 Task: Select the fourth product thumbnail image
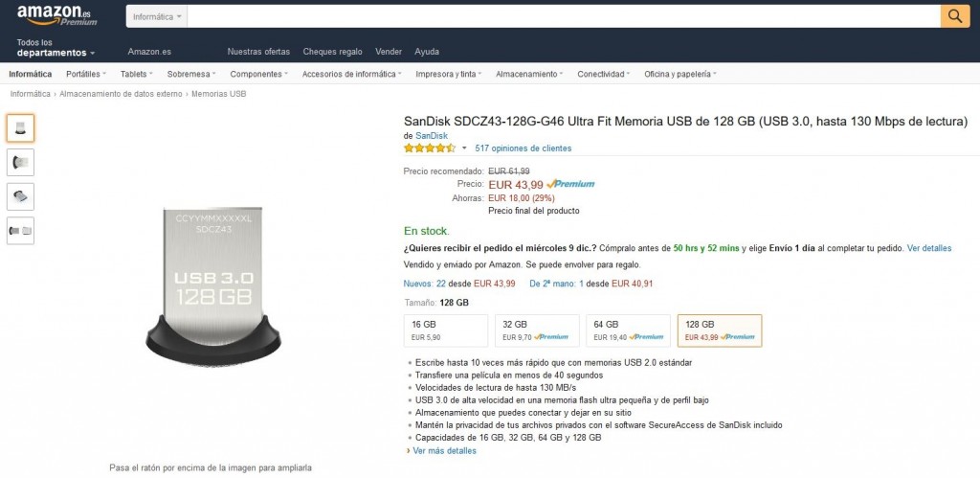pos(20,231)
